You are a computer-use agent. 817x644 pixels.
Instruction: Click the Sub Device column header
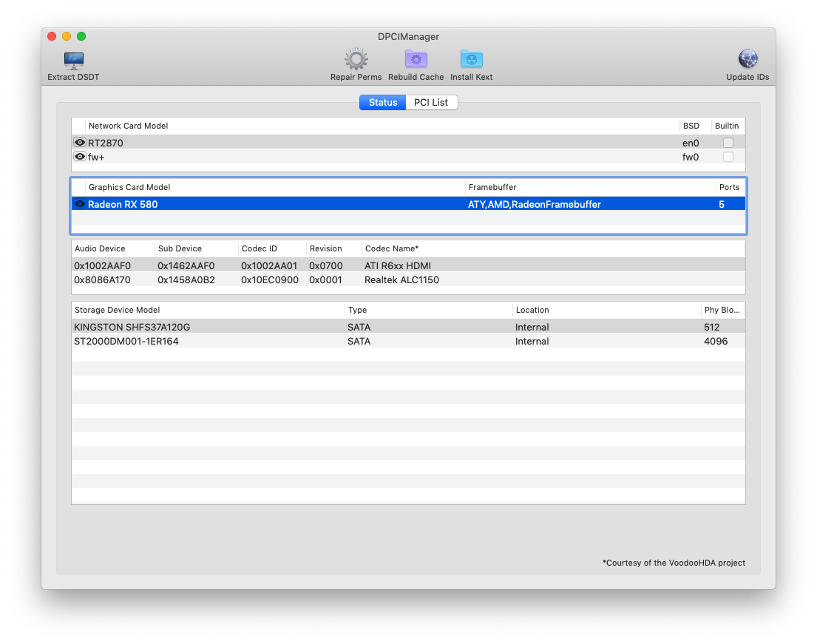pos(197,248)
